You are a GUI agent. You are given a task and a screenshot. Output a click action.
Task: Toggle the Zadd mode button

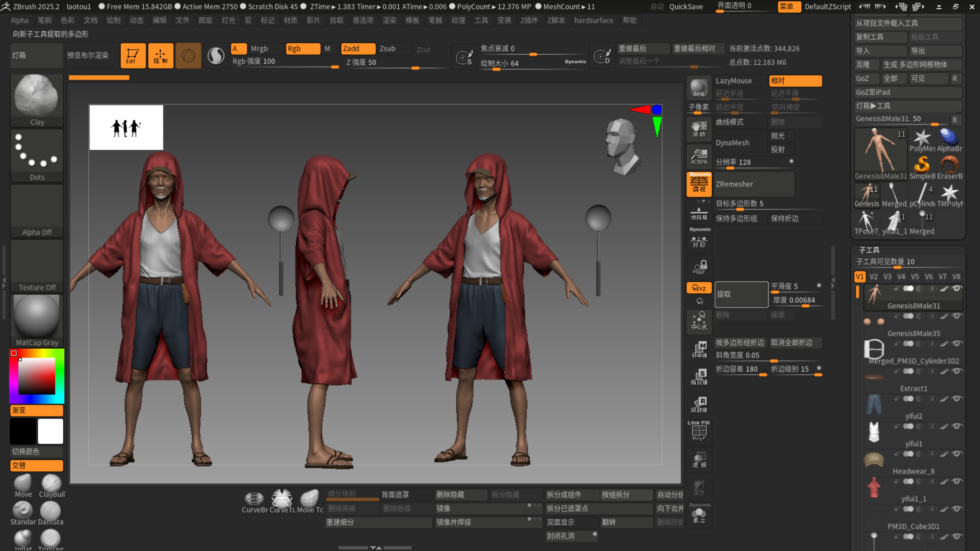point(358,49)
